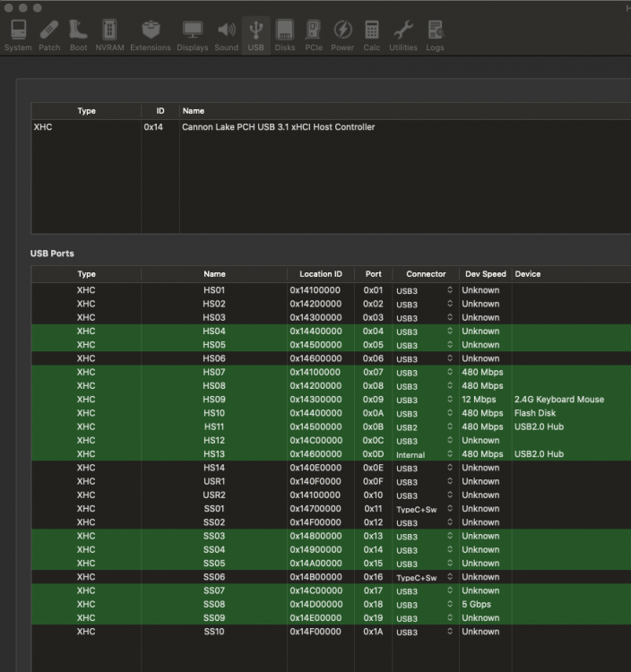Open the Sound toolbar section
The image size is (631, 672).
[227, 36]
